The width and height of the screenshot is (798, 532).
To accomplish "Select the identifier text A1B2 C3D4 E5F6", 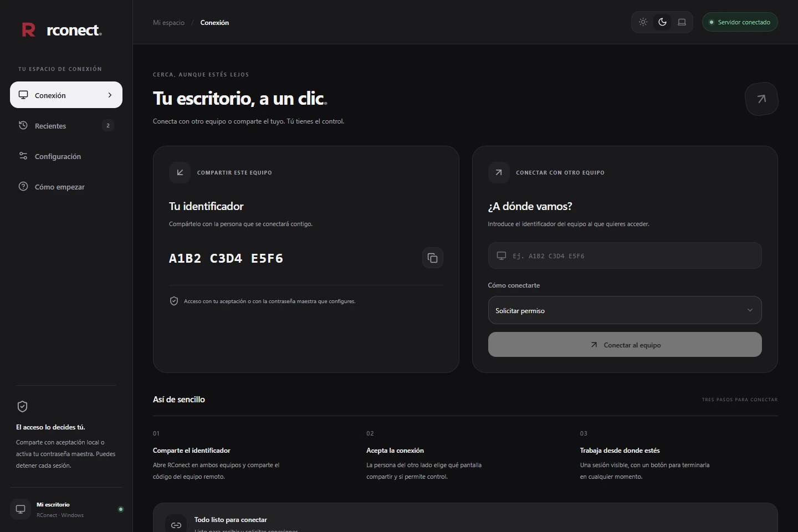I will pos(226,258).
